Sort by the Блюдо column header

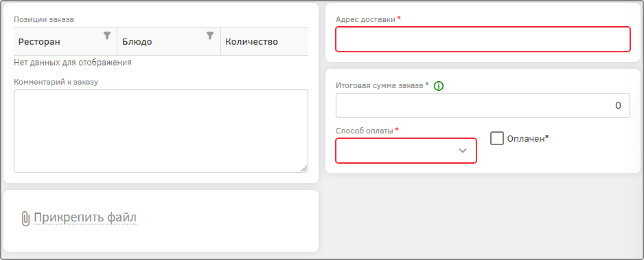pos(137,41)
